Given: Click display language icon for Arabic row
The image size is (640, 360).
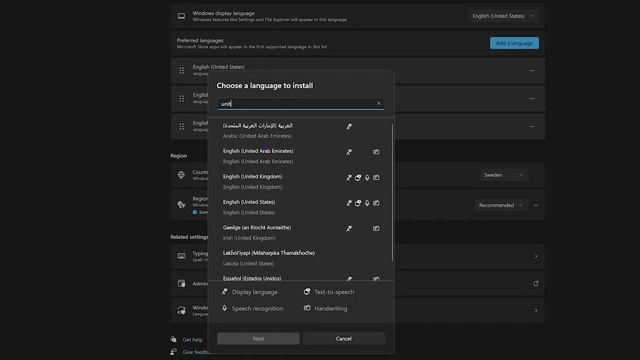Looking at the screenshot, I should coord(349,127).
